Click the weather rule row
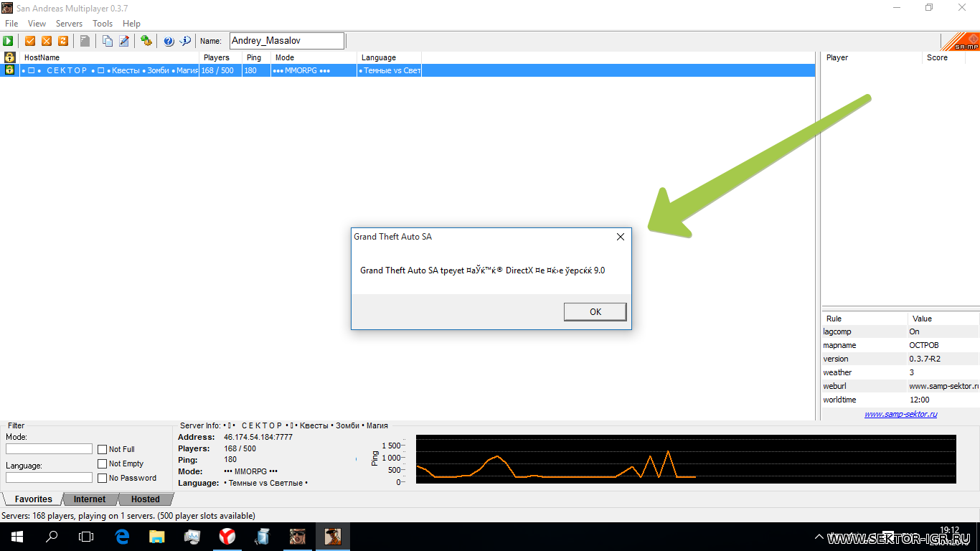 coord(900,372)
